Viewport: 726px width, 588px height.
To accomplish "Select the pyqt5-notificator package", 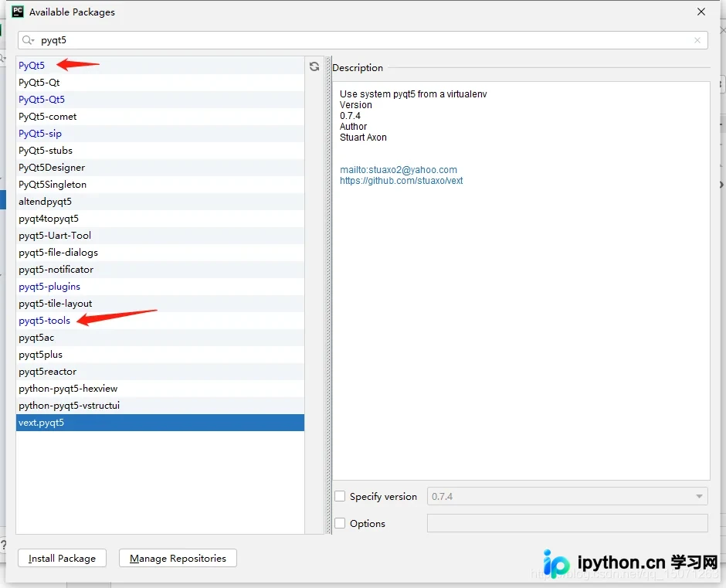I will click(160, 270).
